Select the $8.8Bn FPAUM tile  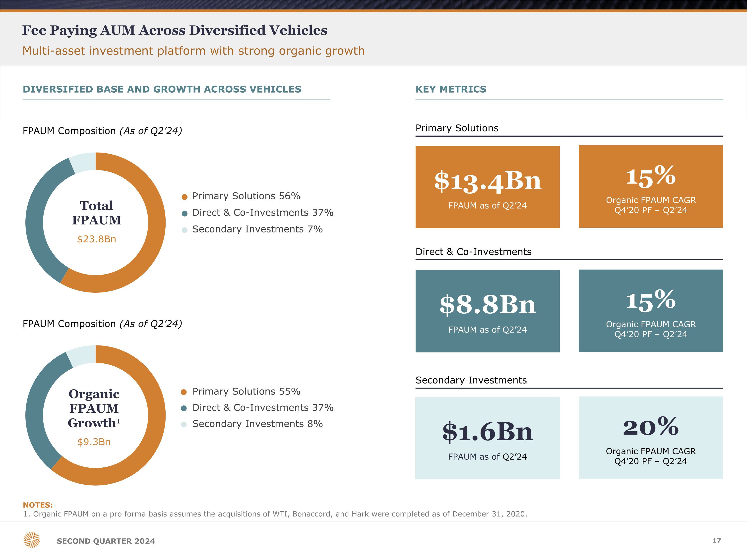tap(487, 311)
